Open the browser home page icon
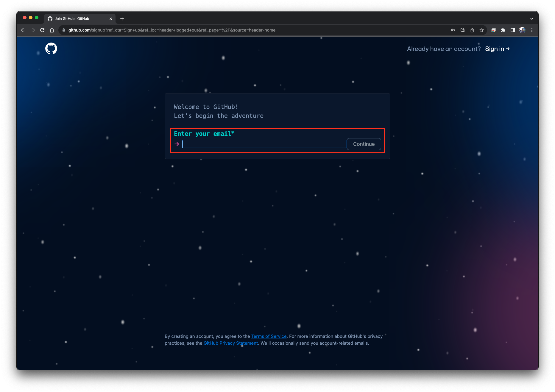The width and height of the screenshot is (555, 392). pyautogui.click(x=52, y=30)
